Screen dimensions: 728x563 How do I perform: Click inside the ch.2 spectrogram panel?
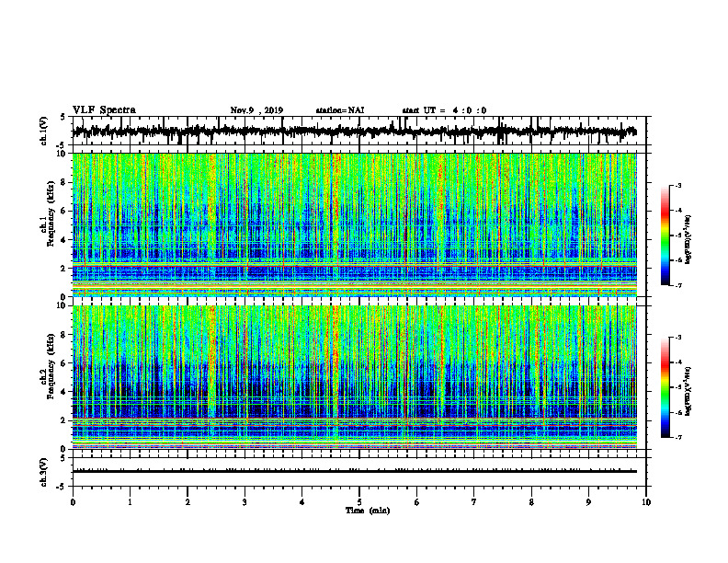tap(355, 377)
